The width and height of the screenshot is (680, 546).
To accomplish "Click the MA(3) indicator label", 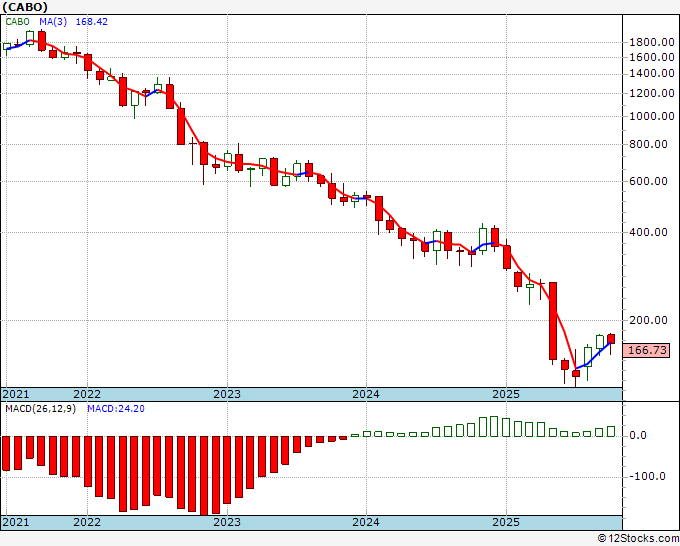I will [53, 22].
